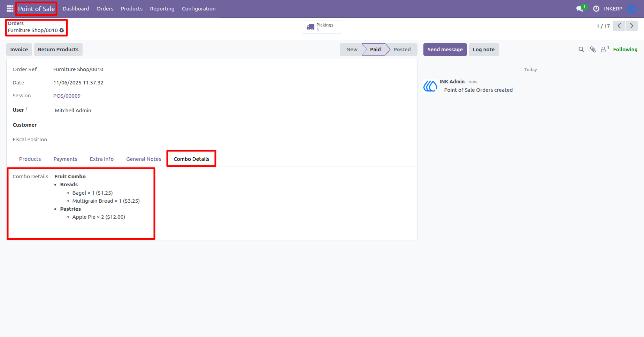Search messages with the magnifier icon
Viewport: 644px width, 337px height.
[x=581, y=50]
